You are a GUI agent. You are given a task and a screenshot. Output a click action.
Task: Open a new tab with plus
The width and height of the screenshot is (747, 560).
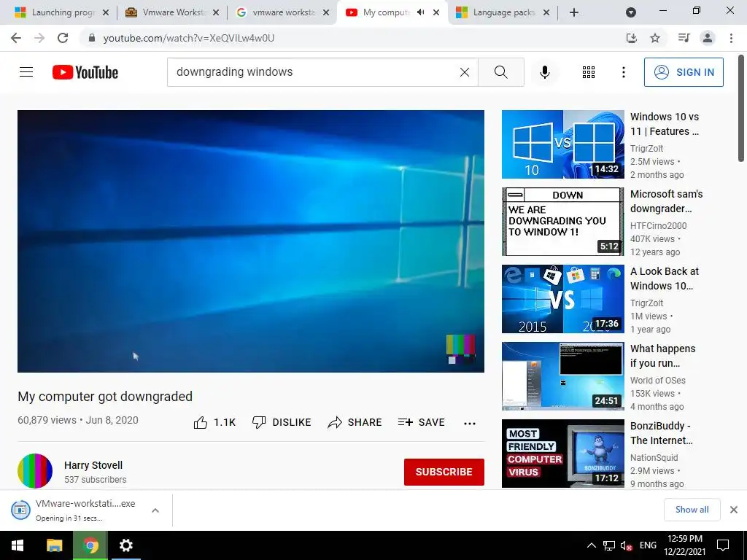point(574,12)
